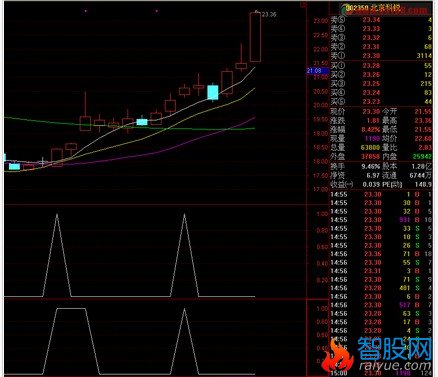Click the 买④ bid row at 23.24
Image resolution: width=438 pixels, height=377 pixels.
[381, 93]
